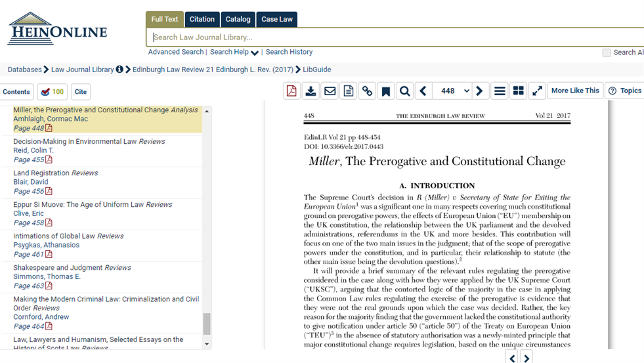Open PDF icon beside Page 456
The image size is (644, 363).
49,191
